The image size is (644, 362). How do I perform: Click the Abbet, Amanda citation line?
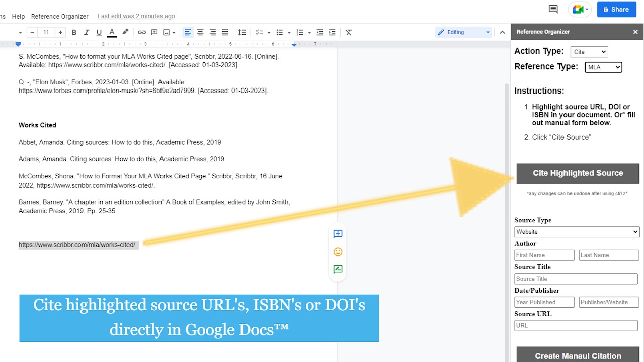[x=120, y=142]
